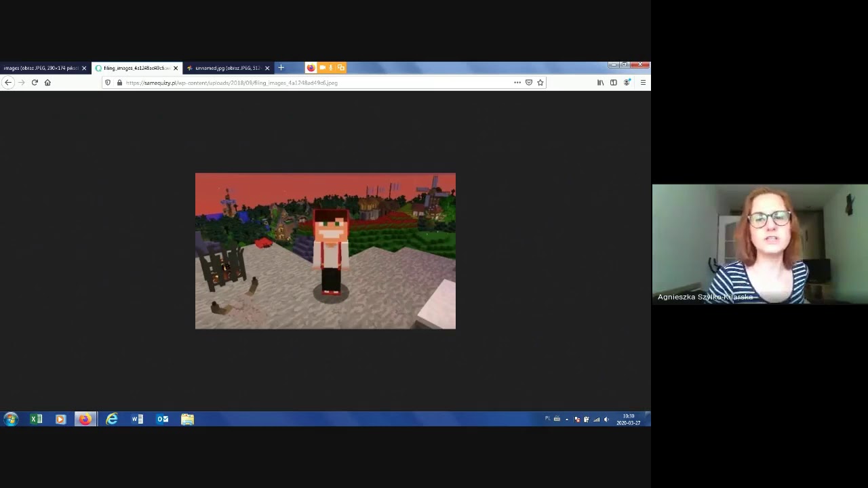Bookmark this page with the star
The width and height of the screenshot is (868, 488).
point(540,83)
